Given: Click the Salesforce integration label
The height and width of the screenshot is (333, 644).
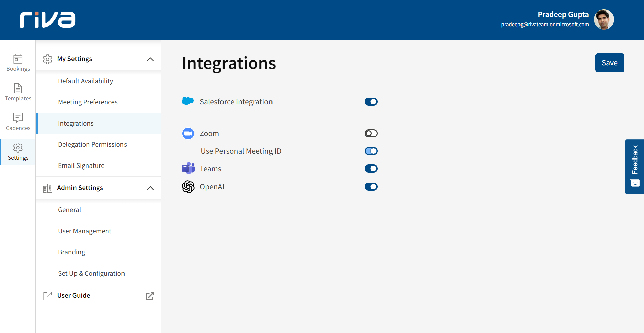Looking at the screenshot, I should (236, 102).
